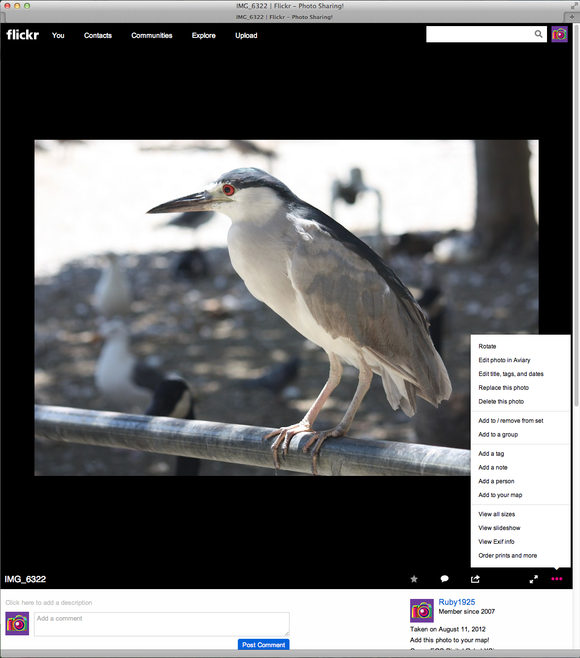Viewport: 580px width, 658px height.
Task: Click the share arrow icon
Action: point(475,579)
